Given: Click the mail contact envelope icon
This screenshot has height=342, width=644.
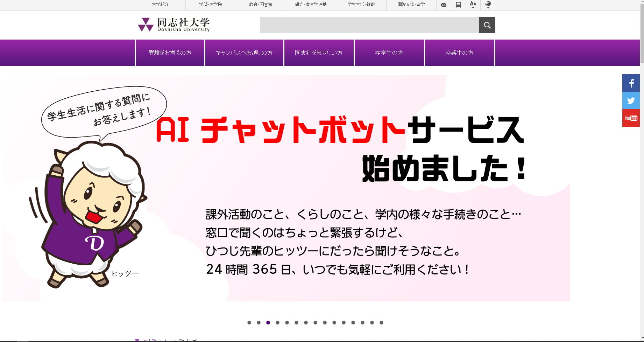Looking at the screenshot, I should 444,5.
